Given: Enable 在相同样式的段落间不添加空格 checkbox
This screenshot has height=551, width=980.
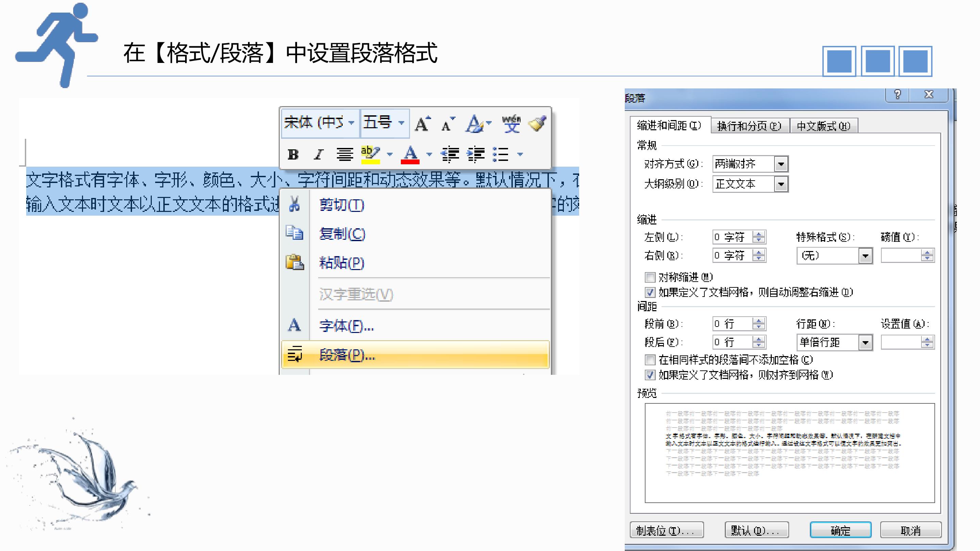Looking at the screenshot, I should click(650, 360).
